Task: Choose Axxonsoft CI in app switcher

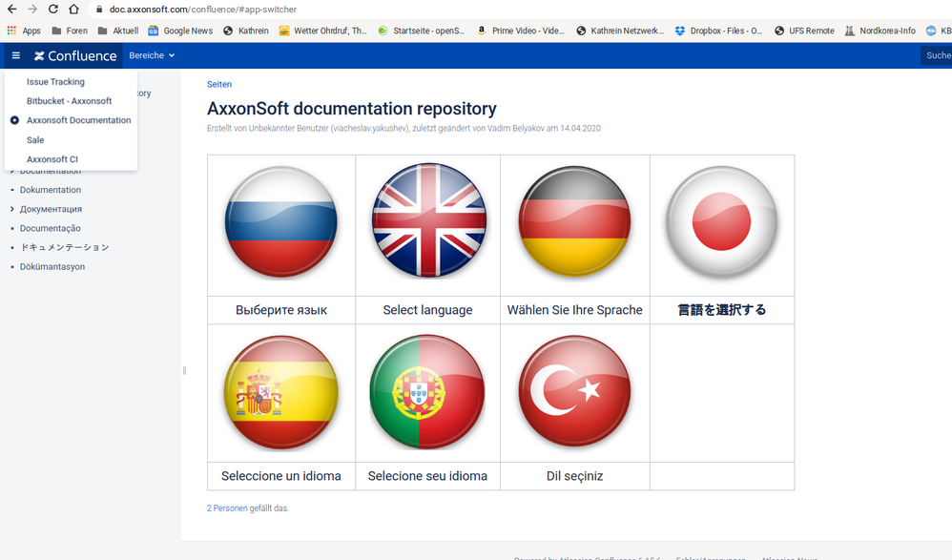Action: [x=52, y=159]
